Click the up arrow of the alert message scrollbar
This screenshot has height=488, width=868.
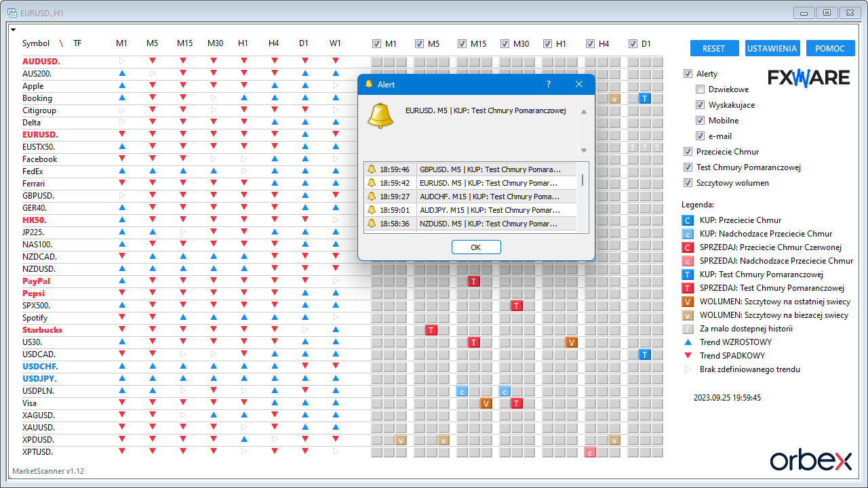[583, 111]
